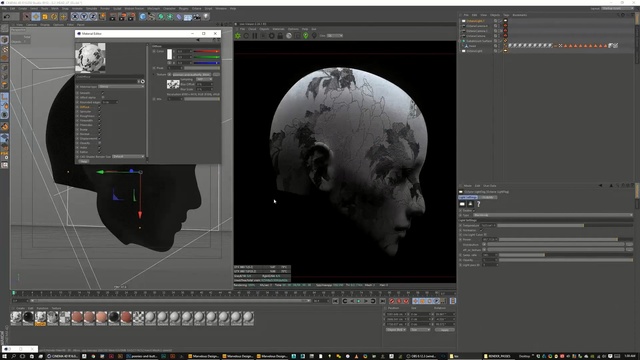Toggle Normalize checkbox in Light Settings
This screenshot has width=640, height=360.
coord(482,230)
